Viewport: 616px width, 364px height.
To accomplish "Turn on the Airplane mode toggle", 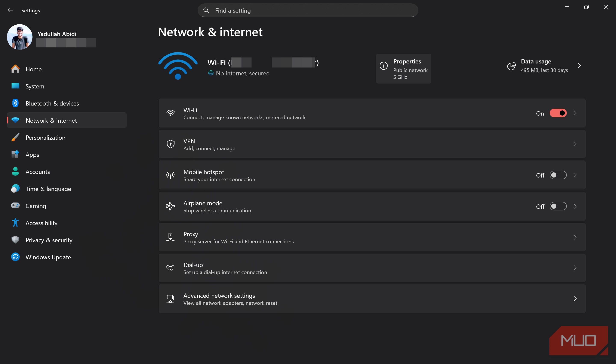I will coord(558,206).
